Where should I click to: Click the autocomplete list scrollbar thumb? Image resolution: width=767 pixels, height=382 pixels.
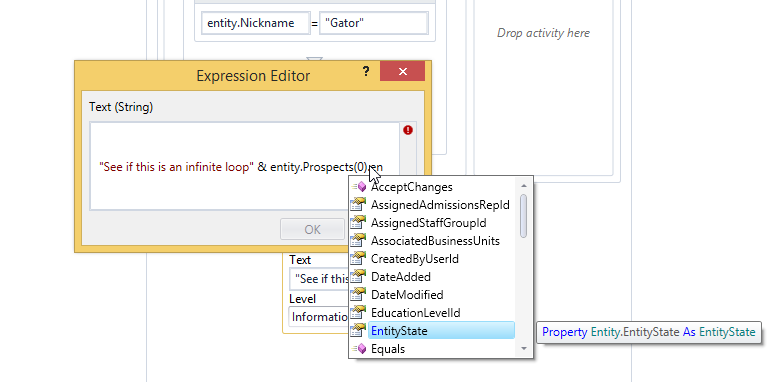(x=524, y=216)
